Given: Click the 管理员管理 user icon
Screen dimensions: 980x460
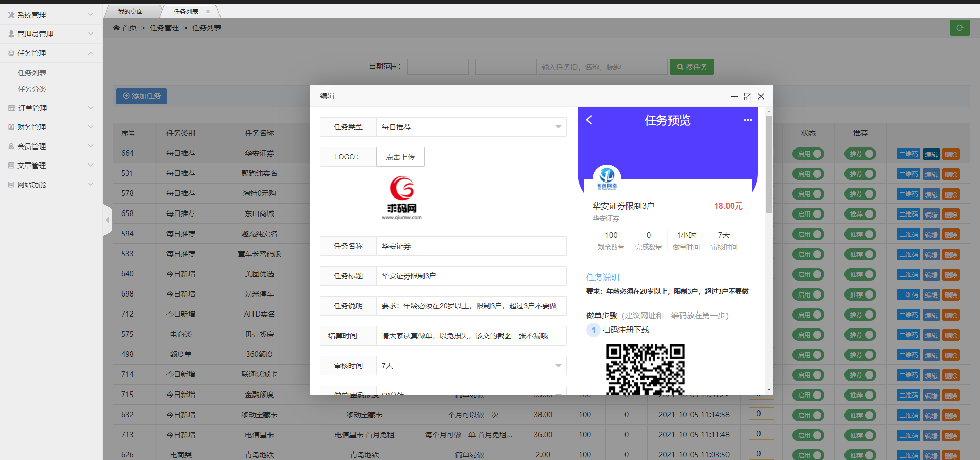Looking at the screenshot, I should (x=11, y=34).
